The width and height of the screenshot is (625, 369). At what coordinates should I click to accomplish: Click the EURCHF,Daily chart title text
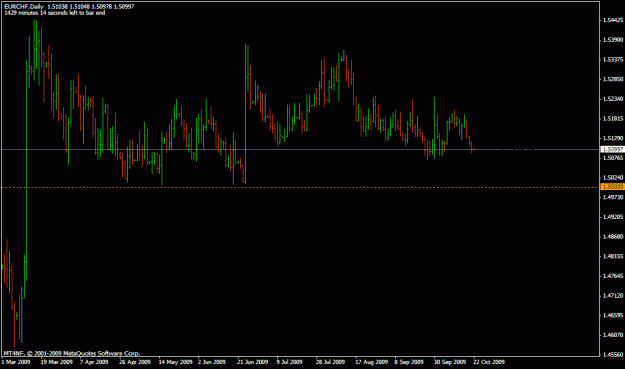[x=24, y=7]
